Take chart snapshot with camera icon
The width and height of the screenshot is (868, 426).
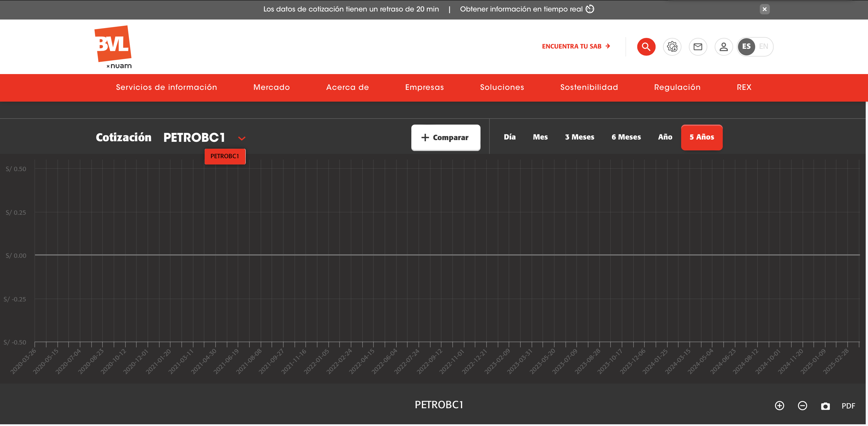tap(825, 406)
